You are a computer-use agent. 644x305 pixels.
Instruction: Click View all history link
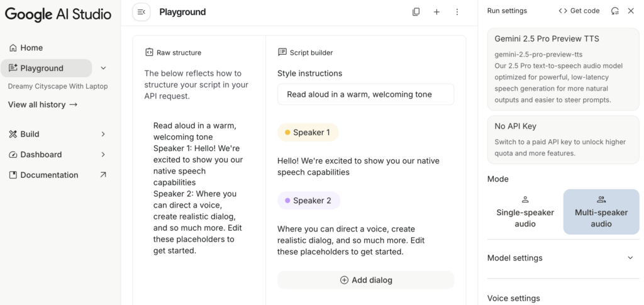pos(43,104)
